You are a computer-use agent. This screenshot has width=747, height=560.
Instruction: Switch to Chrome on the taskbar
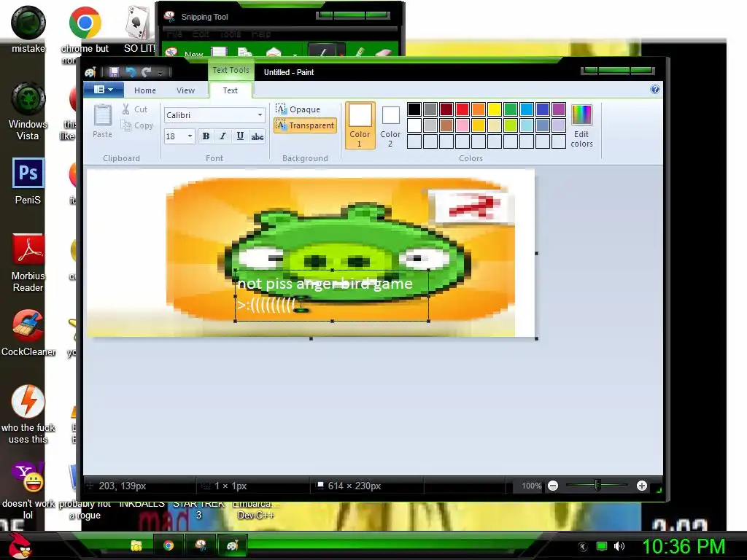coord(169,545)
